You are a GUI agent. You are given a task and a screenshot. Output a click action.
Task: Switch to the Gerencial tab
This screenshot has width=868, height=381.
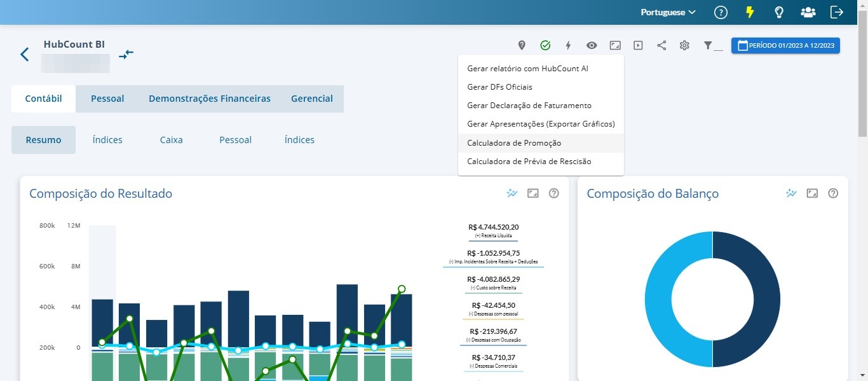coord(312,99)
